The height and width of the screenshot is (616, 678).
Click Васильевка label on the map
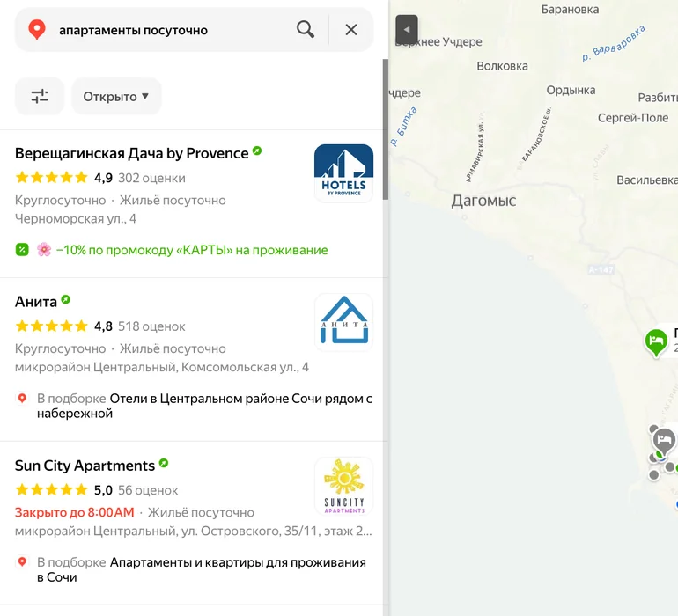[x=647, y=180]
